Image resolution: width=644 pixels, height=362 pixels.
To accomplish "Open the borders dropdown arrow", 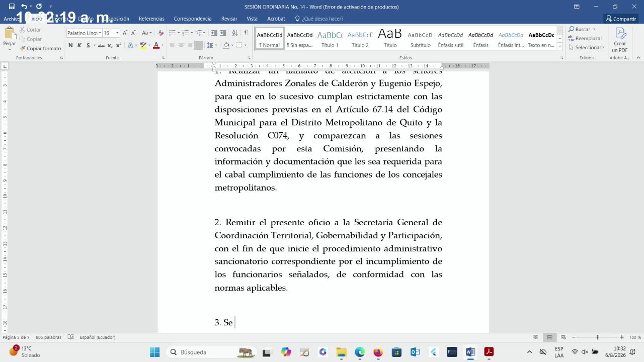I will click(246, 45).
